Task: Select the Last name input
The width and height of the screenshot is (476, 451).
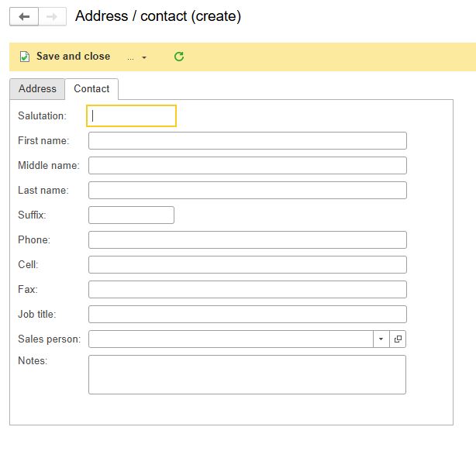Action: [247, 191]
